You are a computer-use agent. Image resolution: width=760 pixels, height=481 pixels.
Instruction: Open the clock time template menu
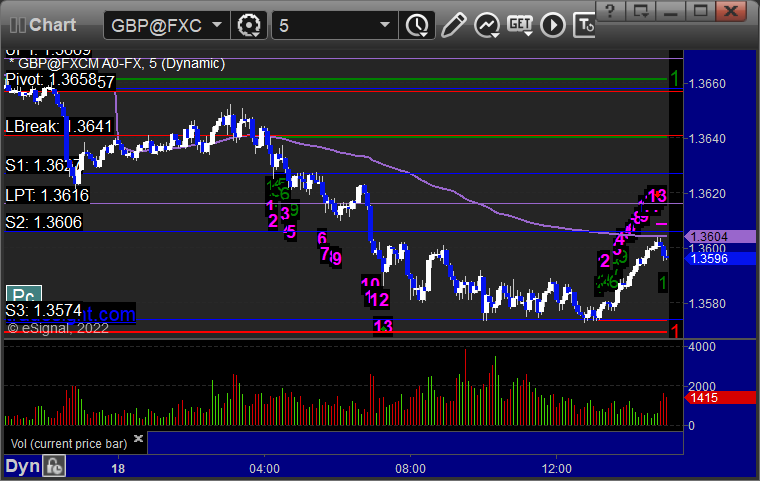click(x=417, y=25)
